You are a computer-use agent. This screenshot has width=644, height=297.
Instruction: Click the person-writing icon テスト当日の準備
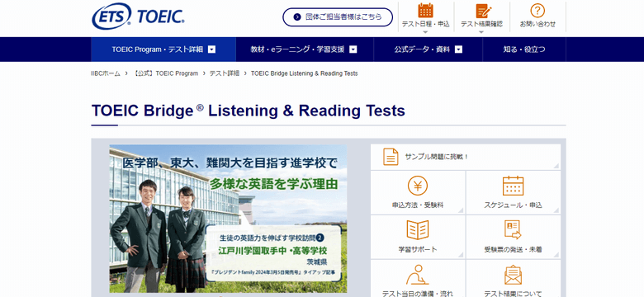[417, 275]
